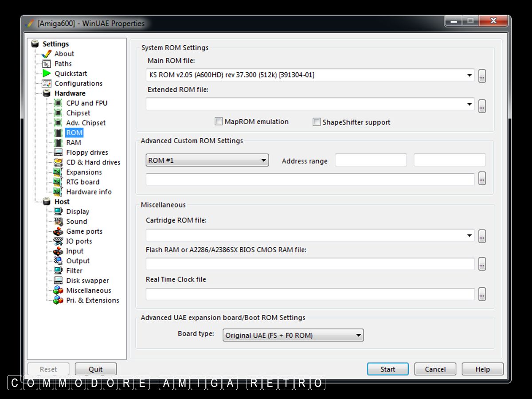Click the CD & Hard drives icon
Screen dimensions: 532x399
point(58,162)
